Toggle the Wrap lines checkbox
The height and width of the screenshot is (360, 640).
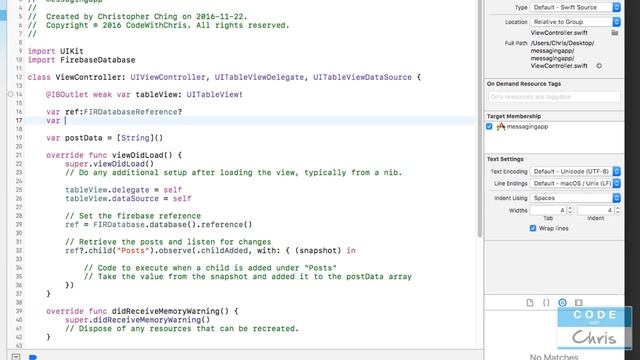click(533, 228)
